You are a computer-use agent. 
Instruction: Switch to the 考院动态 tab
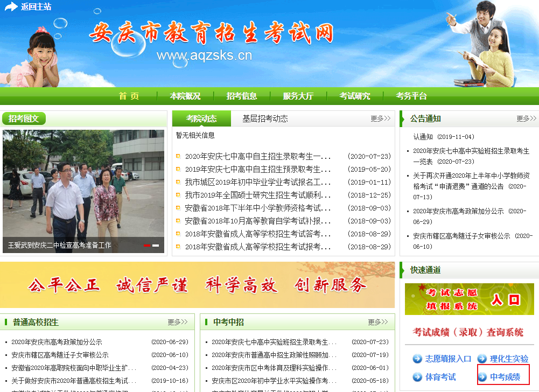(x=201, y=118)
